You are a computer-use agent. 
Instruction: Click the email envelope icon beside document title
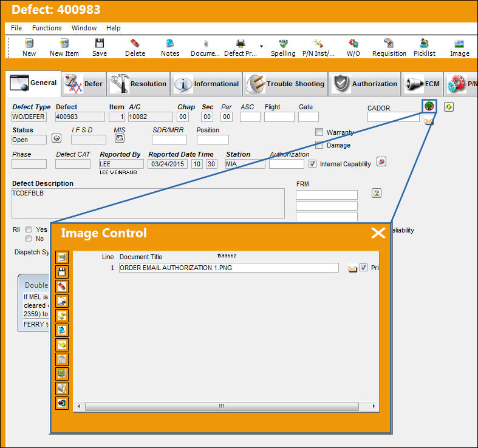click(352, 268)
